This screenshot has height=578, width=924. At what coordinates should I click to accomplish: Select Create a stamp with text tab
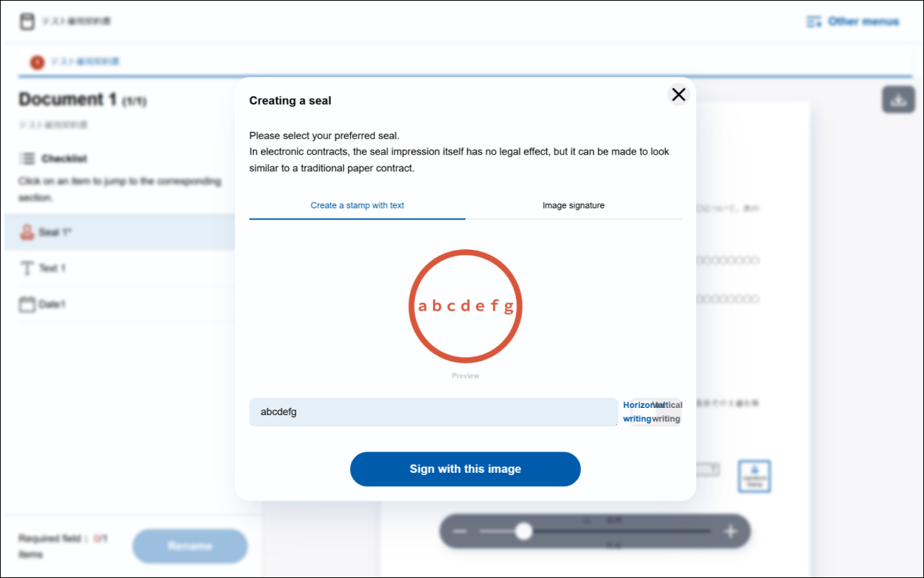pyautogui.click(x=357, y=205)
